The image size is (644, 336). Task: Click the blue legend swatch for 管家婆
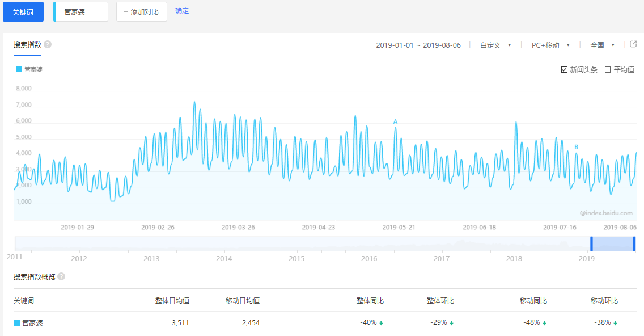pyautogui.click(x=18, y=69)
